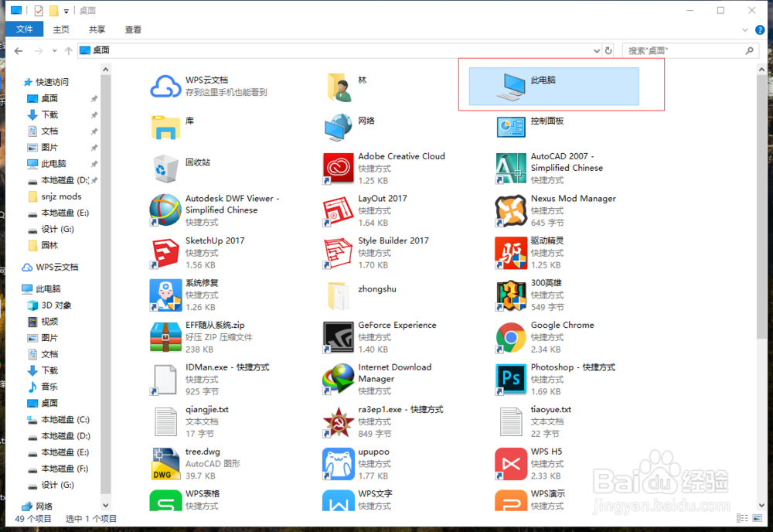Screen dimensions: 773x532
Task: Expand the address bar history dropdown
Action: [597, 50]
